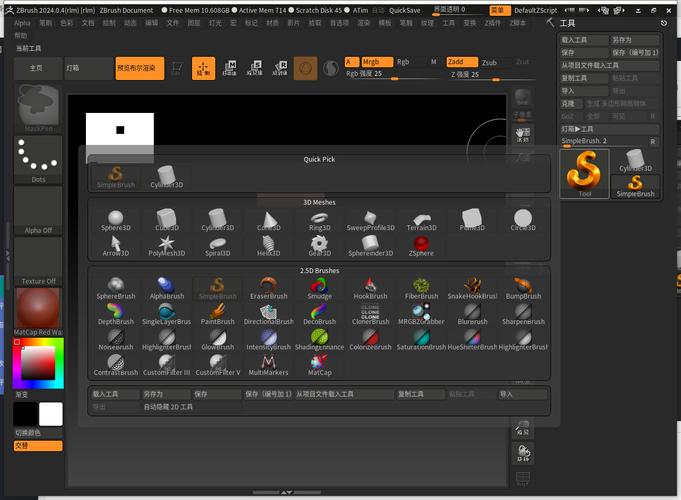Enable Zsub sculpting mode
Image resolution: width=681 pixels, height=500 pixels.
pos(488,62)
